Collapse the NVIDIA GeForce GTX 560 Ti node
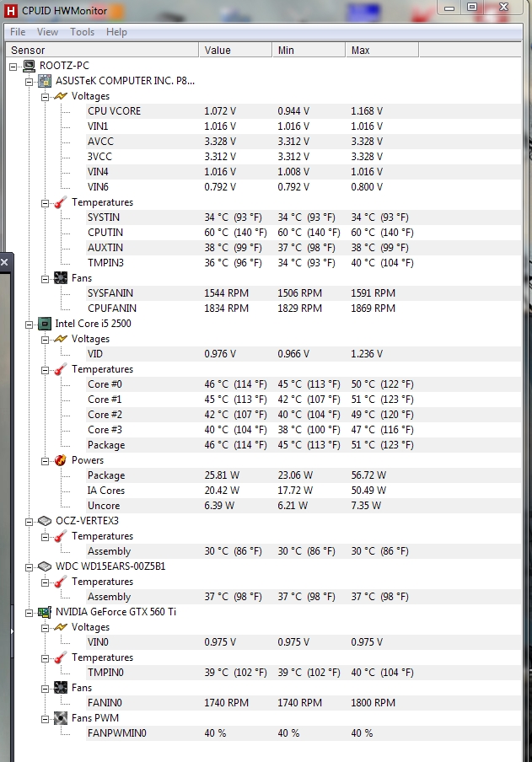 pyautogui.click(x=29, y=612)
